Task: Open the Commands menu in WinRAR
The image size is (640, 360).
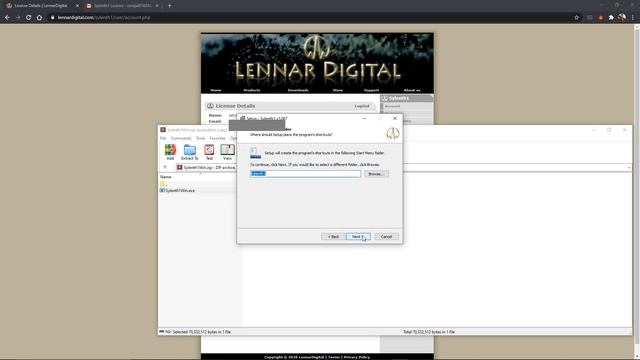Action: pos(181,138)
